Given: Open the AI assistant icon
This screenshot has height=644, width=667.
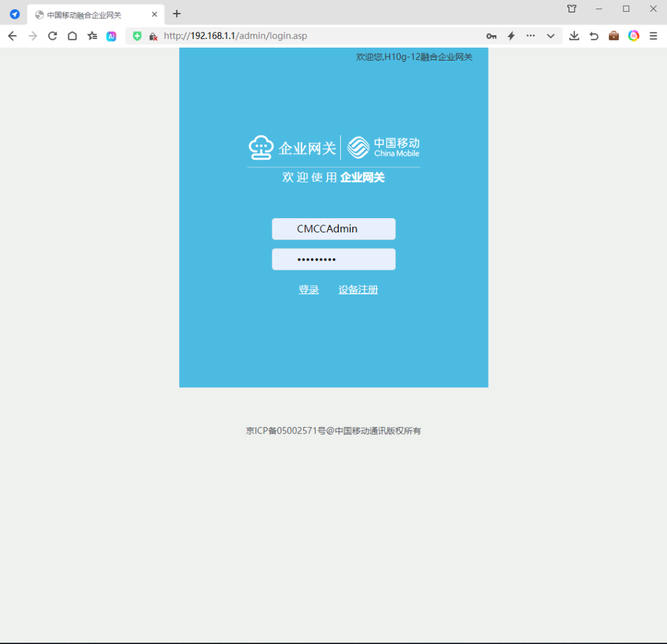Looking at the screenshot, I should (111, 36).
